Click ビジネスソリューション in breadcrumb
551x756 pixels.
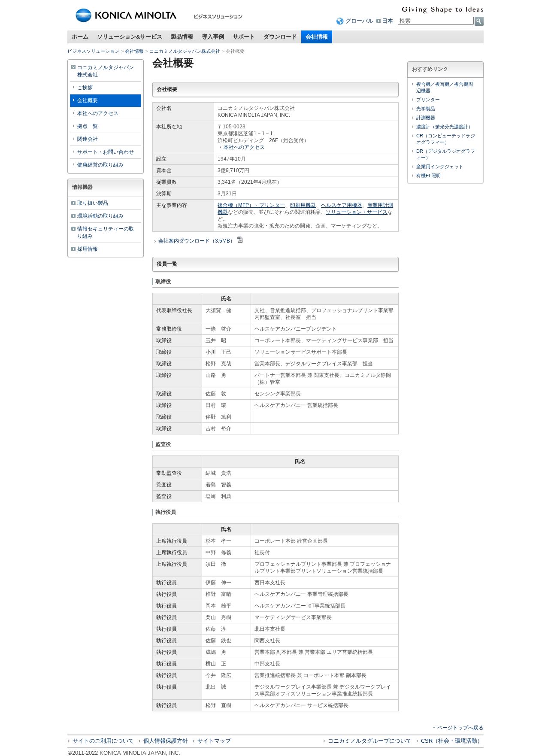pyautogui.click(x=93, y=51)
